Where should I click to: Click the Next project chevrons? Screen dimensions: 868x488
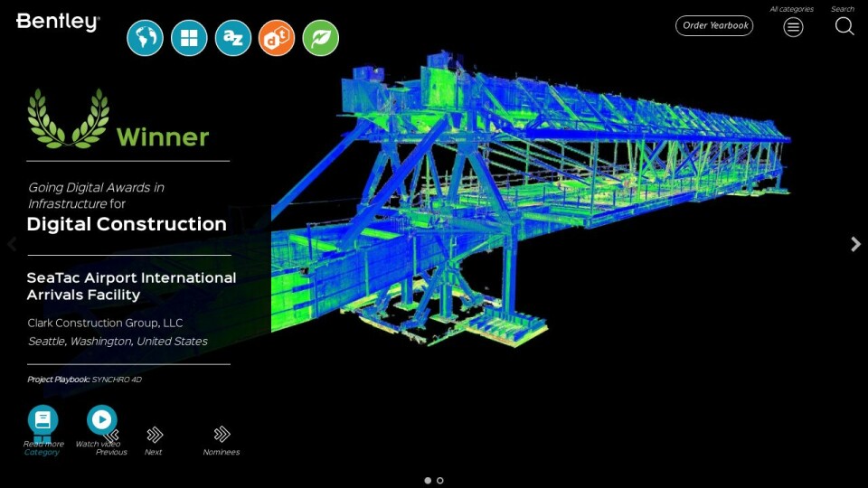(155, 435)
